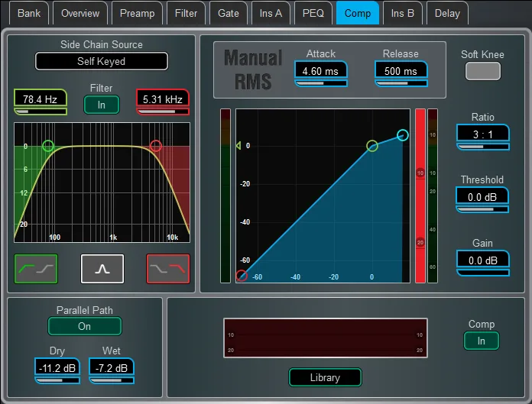Click the slider bar under the Gain value

click(483, 273)
